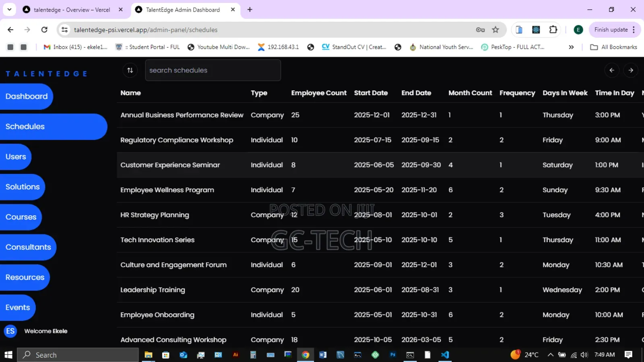Go to previous page with left arrow
644x362 pixels.
[x=612, y=70]
